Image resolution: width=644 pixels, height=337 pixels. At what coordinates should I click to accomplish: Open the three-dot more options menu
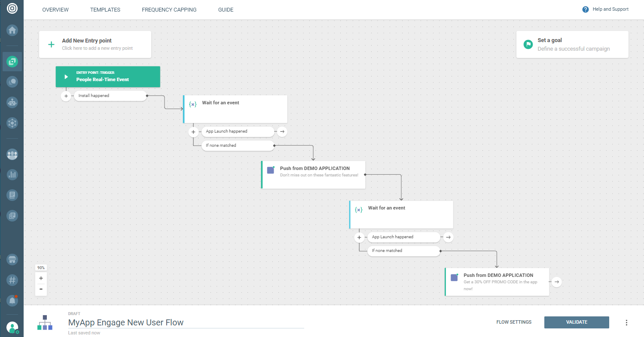point(626,322)
